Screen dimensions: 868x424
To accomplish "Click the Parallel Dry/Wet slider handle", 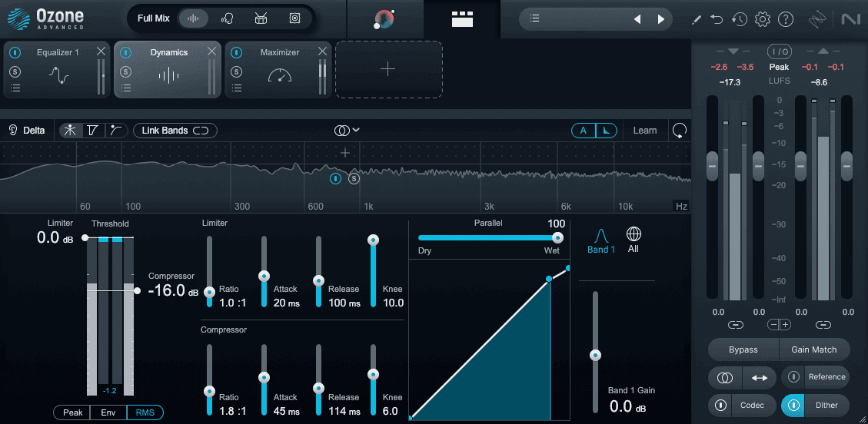I will click(x=557, y=237).
